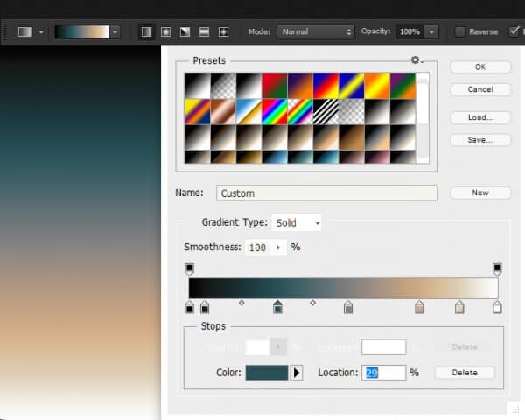Click the Gradient tool preset icon

tap(24, 31)
